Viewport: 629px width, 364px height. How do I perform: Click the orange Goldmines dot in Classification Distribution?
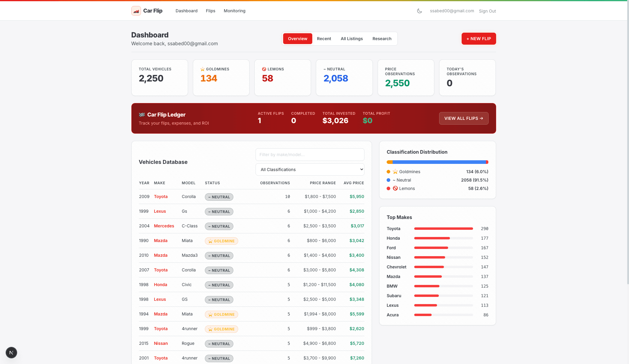tap(388, 172)
